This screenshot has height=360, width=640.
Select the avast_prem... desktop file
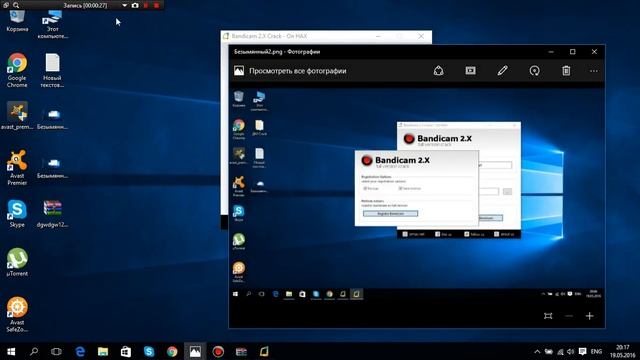coord(17,116)
